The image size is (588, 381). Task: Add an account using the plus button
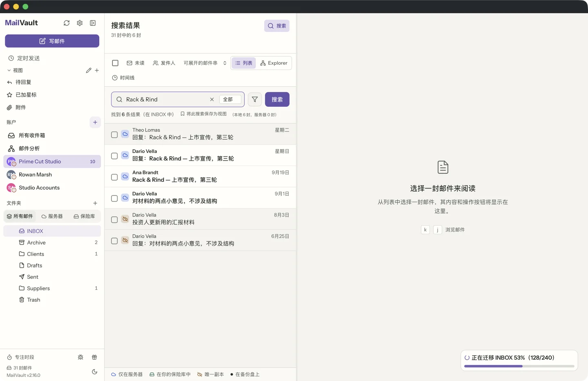tap(95, 122)
